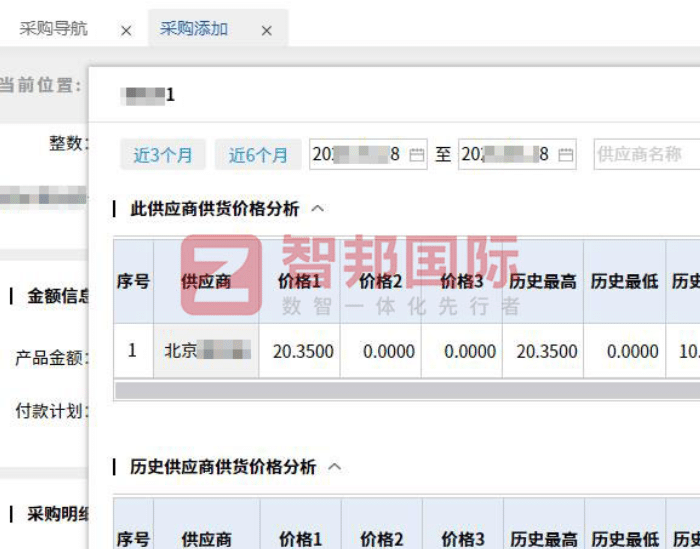Focus the 供应商名称 search field
The width and height of the screenshot is (700, 549).
[x=645, y=155]
